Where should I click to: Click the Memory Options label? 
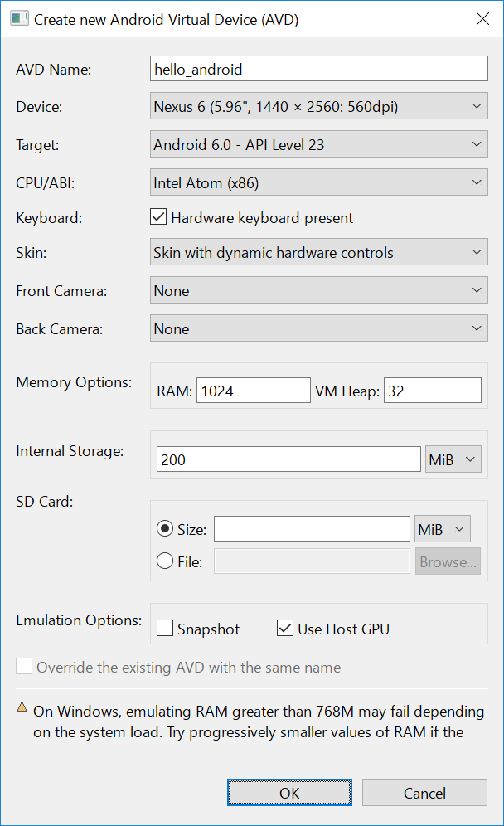coord(74,382)
